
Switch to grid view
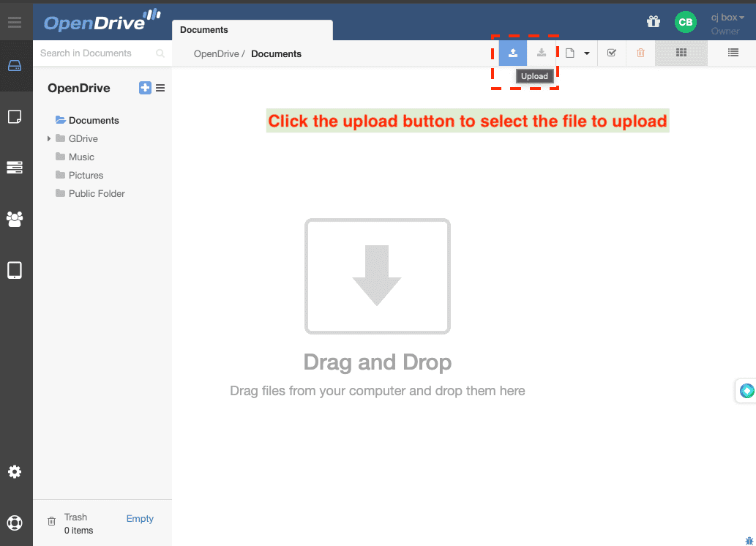(681, 53)
